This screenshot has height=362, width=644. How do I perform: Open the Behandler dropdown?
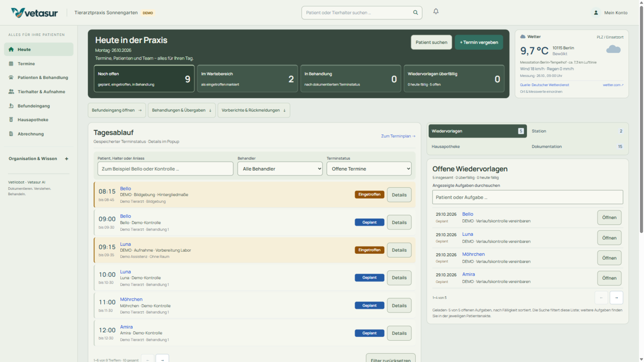pyautogui.click(x=280, y=169)
